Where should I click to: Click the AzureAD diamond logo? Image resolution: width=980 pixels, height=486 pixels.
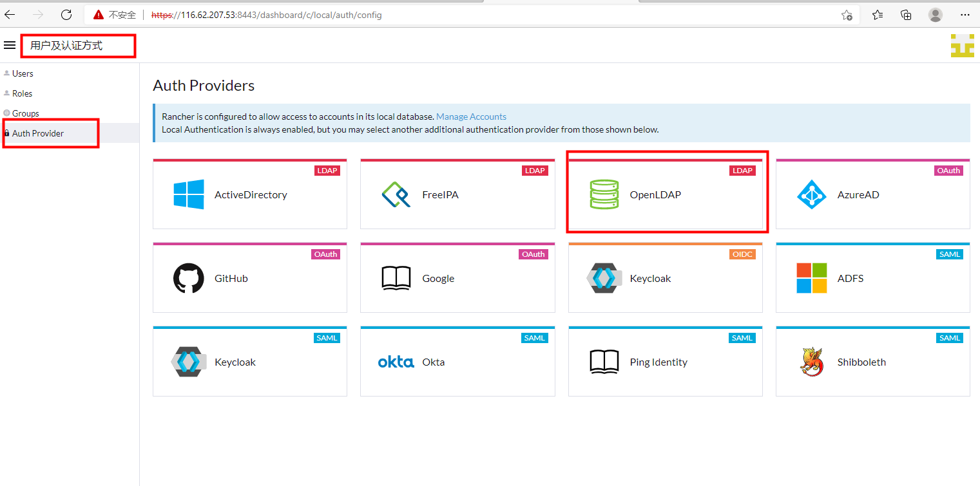pos(812,194)
